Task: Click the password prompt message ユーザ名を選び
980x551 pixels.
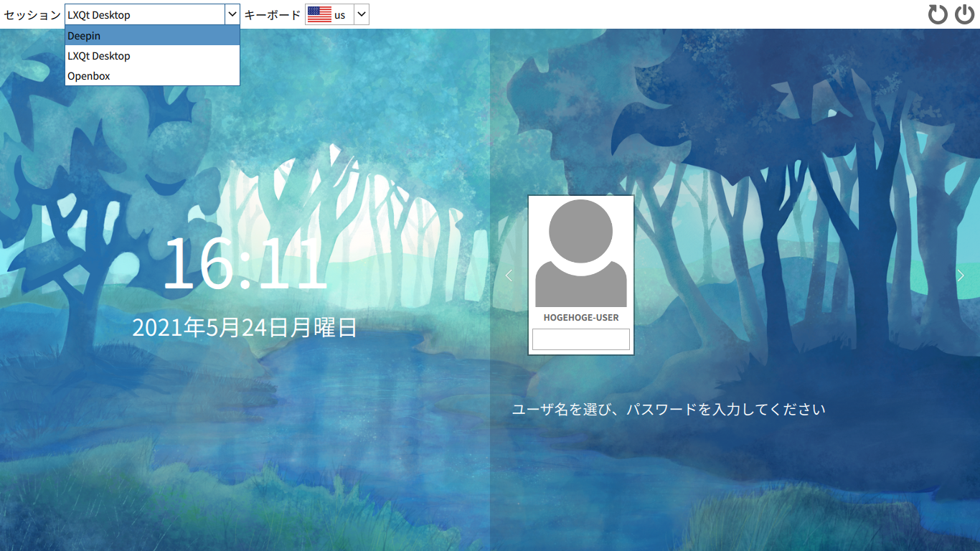Action: click(x=669, y=410)
